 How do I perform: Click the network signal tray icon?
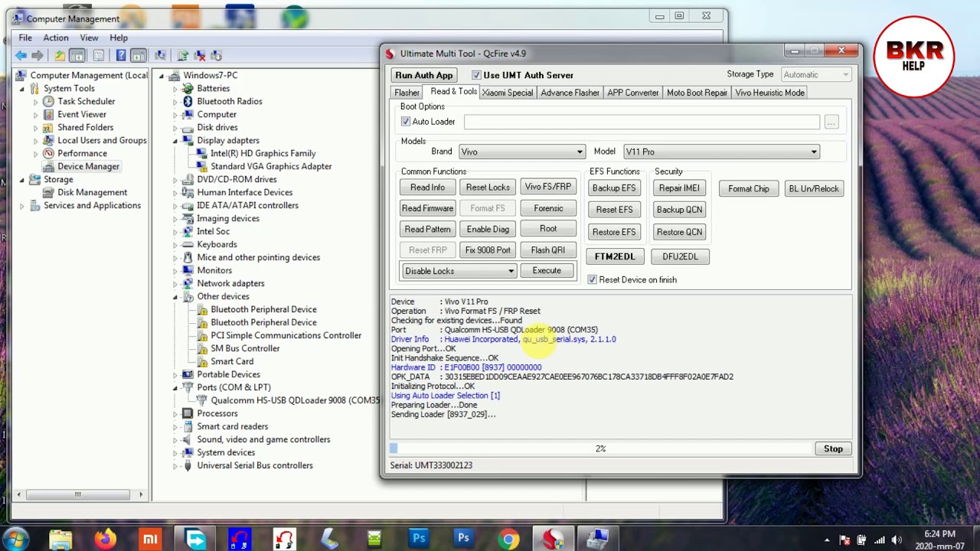(x=879, y=540)
